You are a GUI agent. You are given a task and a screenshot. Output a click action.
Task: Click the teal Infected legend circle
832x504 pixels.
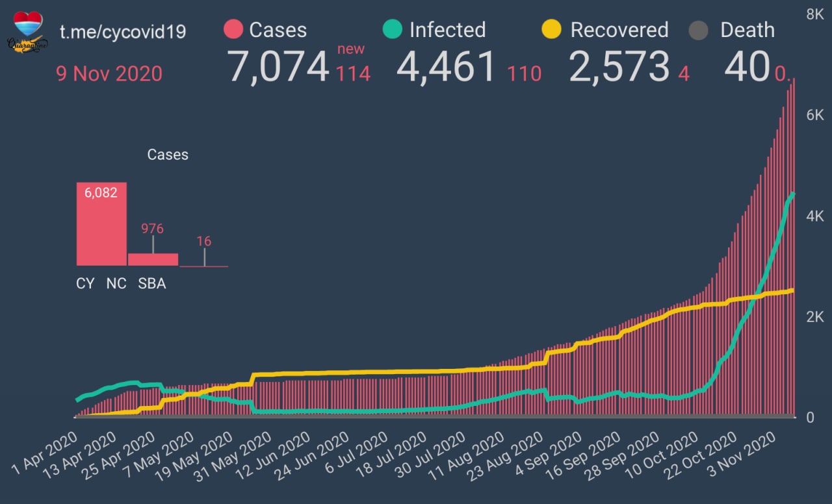point(393,30)
